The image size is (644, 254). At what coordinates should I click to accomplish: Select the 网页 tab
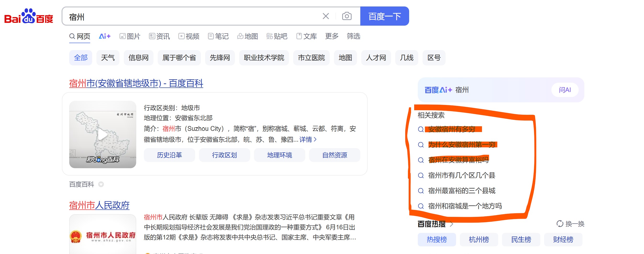point(80,36)
